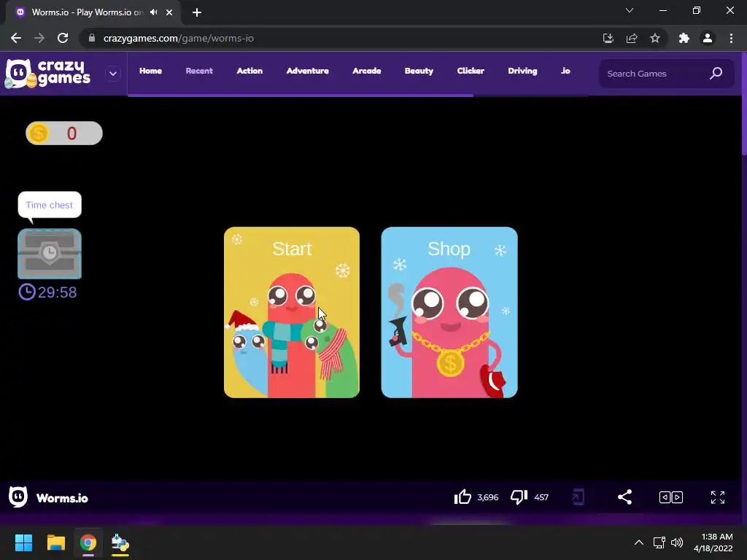Click the address bar URL
This screenshot has width=747, height=560.
pos(178,38)
